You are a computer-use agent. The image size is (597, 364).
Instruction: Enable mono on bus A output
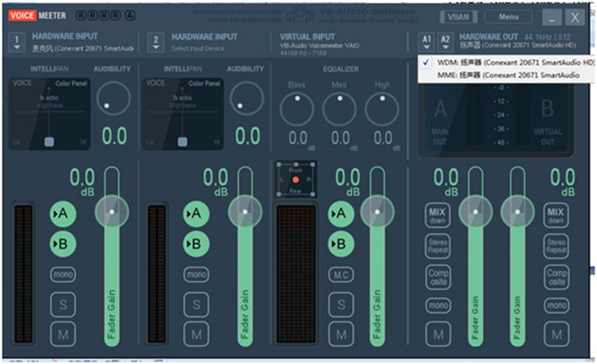pyautogui.click(x=438, y=305)
